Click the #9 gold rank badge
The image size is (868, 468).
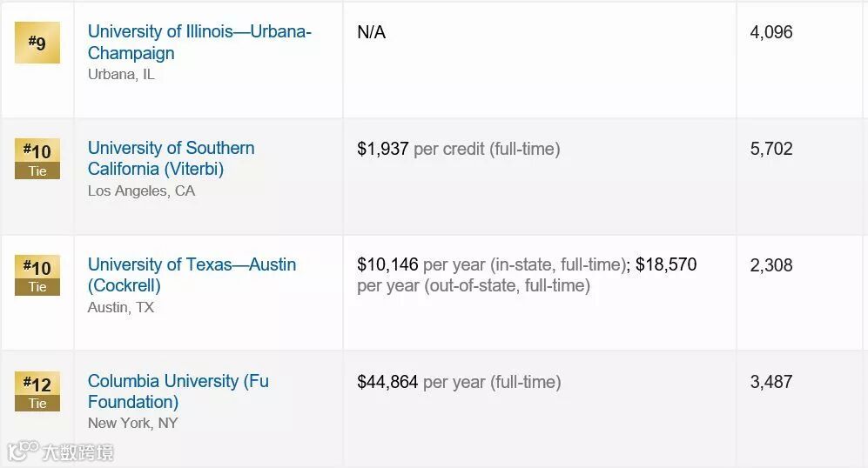[x=37, y=43]
